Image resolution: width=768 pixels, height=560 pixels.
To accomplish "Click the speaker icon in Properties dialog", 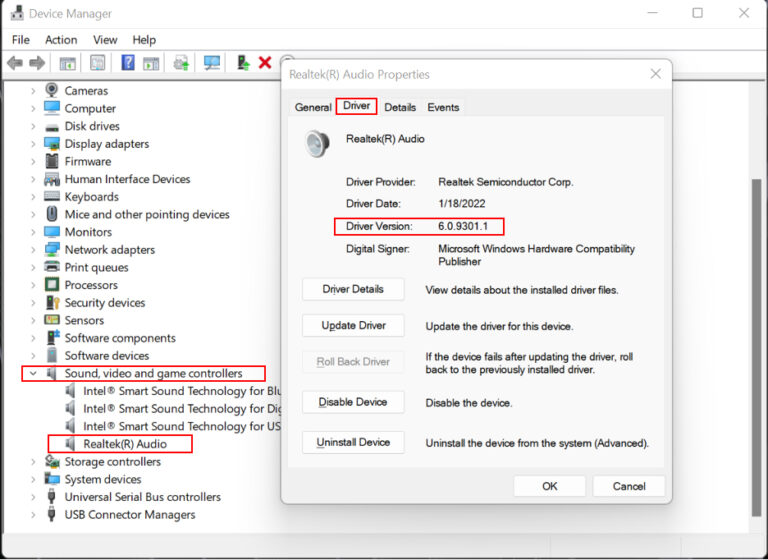I will [x=317, y=144].
